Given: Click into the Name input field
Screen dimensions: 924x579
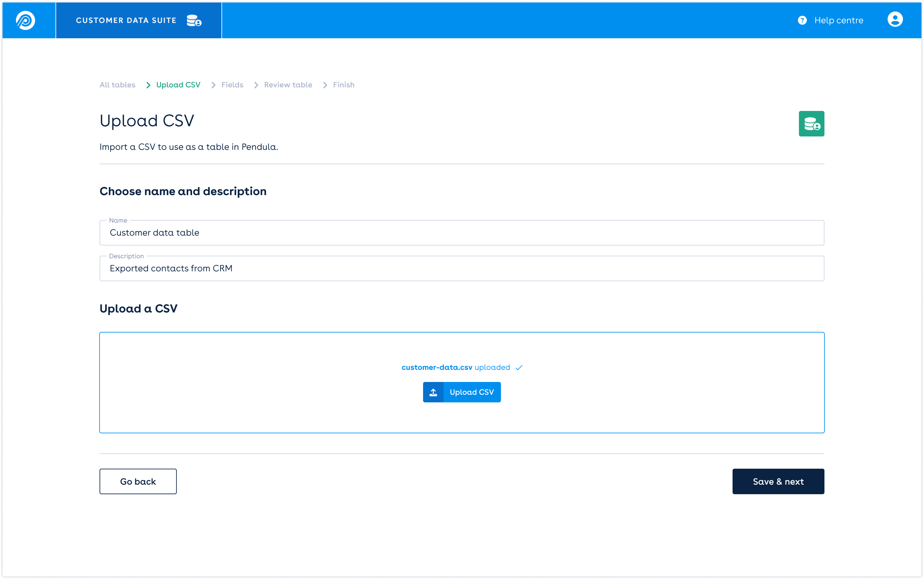Looking at the screenshot, I should (x=461, y=233).
